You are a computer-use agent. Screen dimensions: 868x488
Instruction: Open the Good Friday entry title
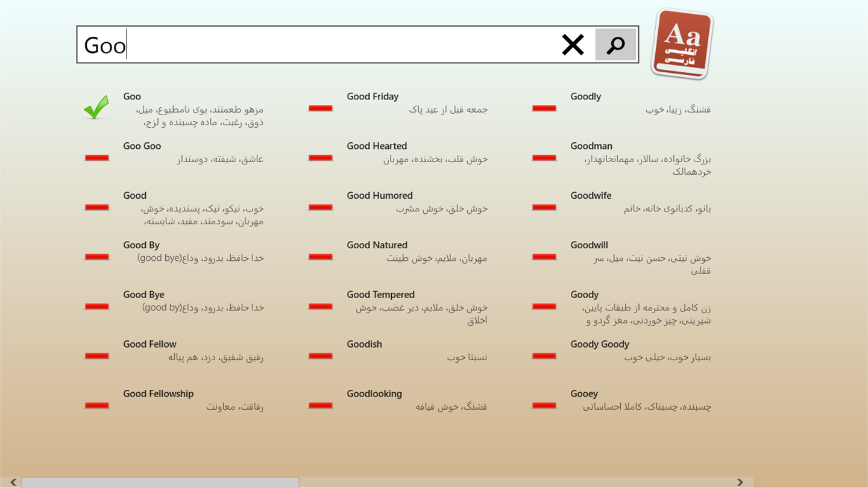pos(373,96)
